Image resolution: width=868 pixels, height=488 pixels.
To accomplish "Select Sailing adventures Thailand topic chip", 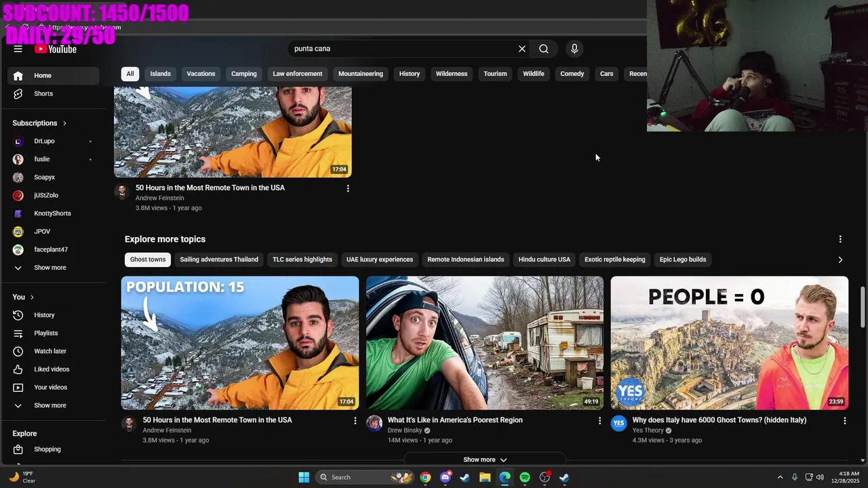I will pyautogui.click(x=219, y=260).
